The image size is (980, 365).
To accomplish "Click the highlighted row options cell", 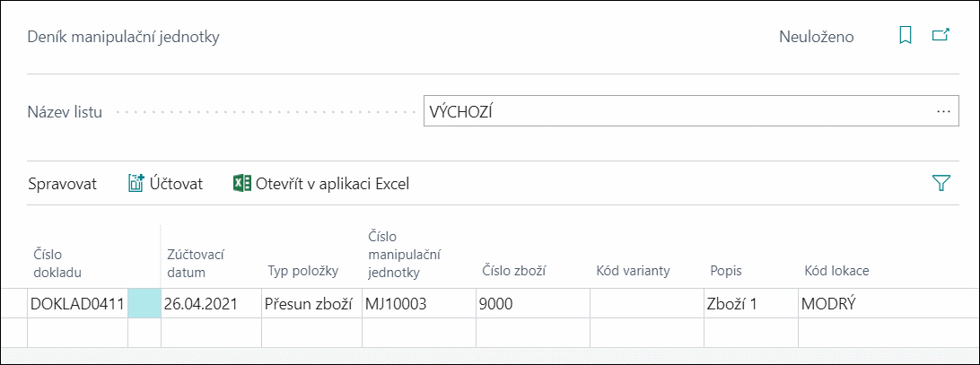I will pyautogui.click(x=144, y=303).
